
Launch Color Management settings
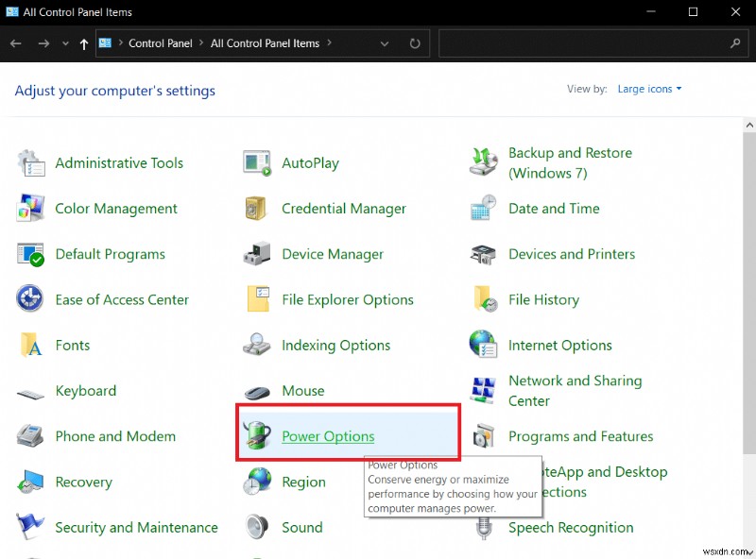(x=114, y=209)
